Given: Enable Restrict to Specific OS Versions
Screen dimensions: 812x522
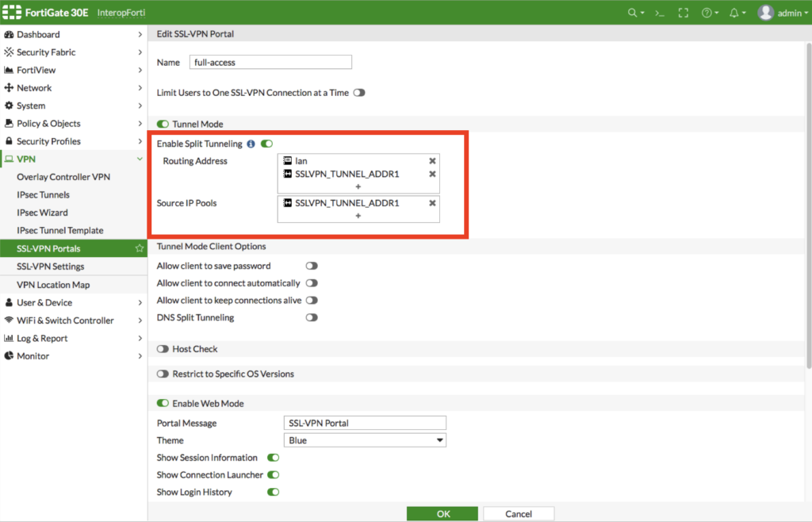Looking at the screenshot, I should point(163,374).
